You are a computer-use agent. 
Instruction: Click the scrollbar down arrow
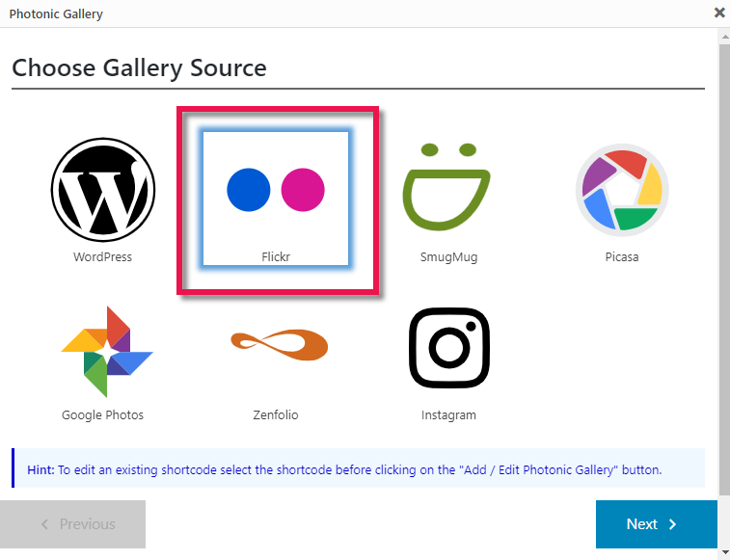pyautogui.click(x=723, y=552)
